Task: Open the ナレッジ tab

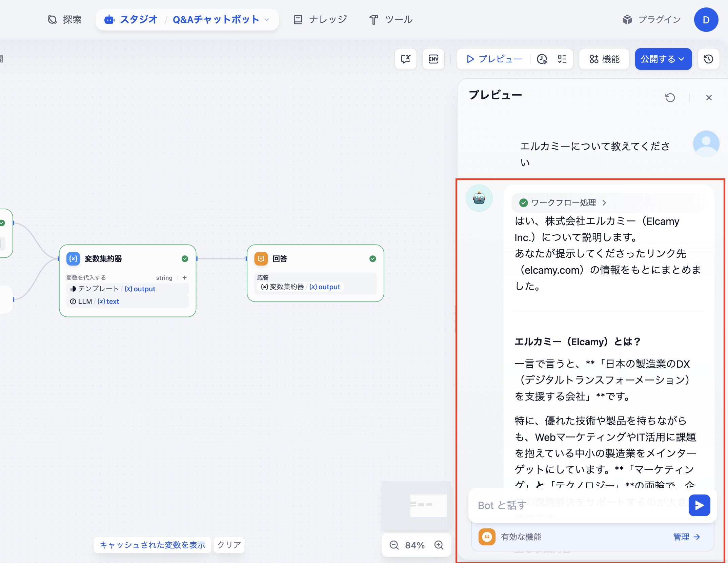Action: click(x=320, y=20)
